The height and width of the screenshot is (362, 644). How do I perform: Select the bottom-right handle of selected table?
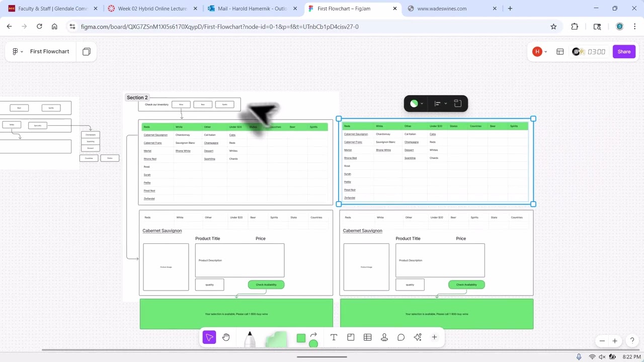[533, 204]
